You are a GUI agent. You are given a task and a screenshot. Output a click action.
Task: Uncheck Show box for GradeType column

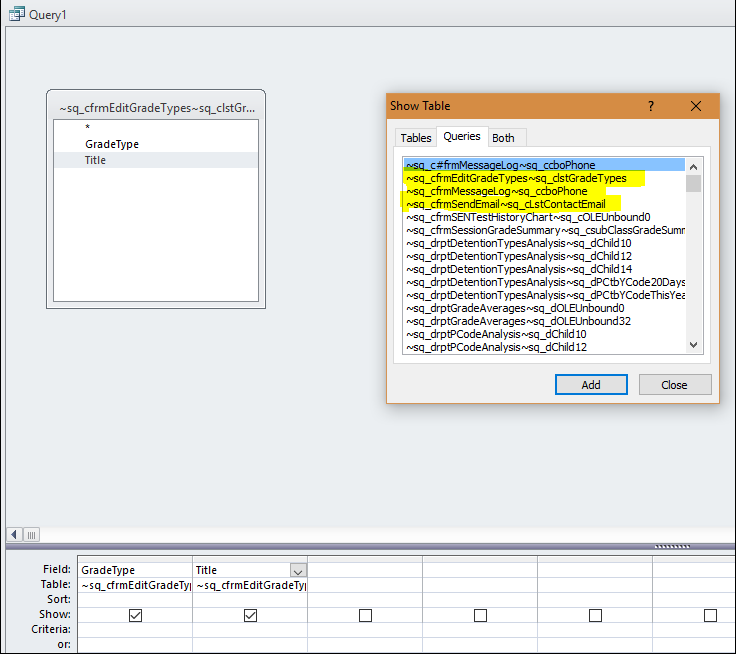[135, 615]
